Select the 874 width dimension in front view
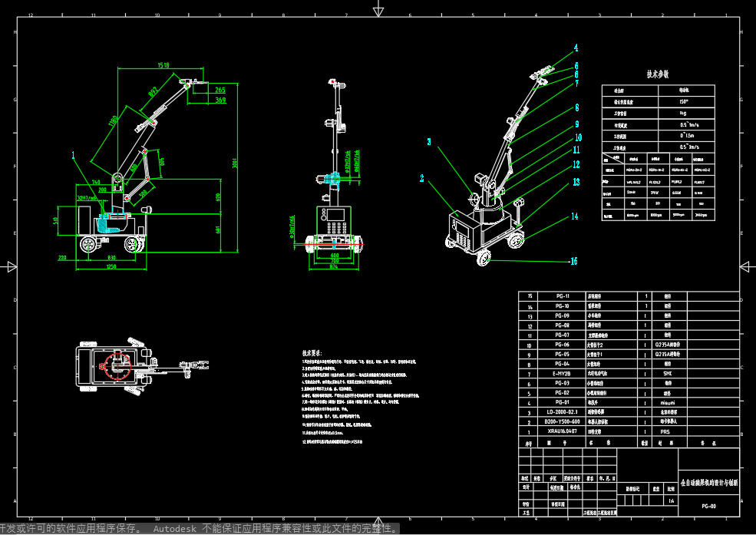This screenshot has width=756, height=535. [x=334, y=266]
